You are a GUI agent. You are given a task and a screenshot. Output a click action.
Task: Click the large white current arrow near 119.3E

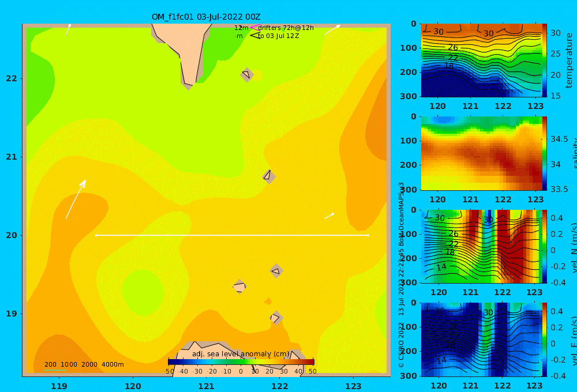click(76, 199)
